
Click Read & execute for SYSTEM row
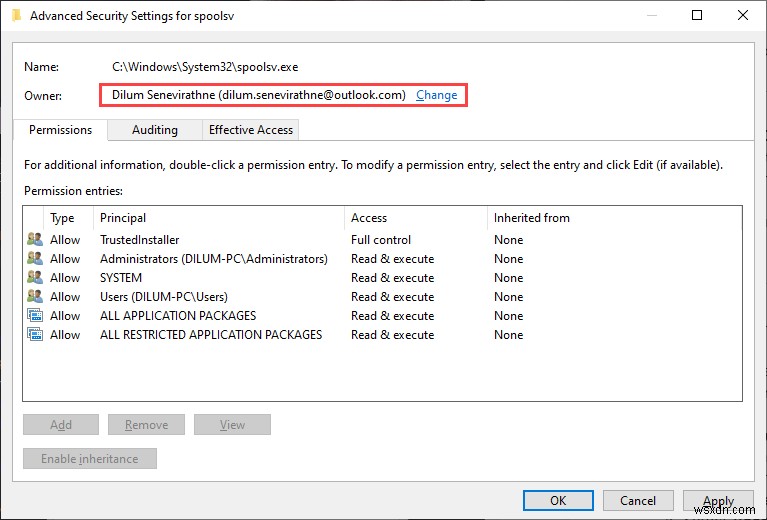(x=392, y=278)
